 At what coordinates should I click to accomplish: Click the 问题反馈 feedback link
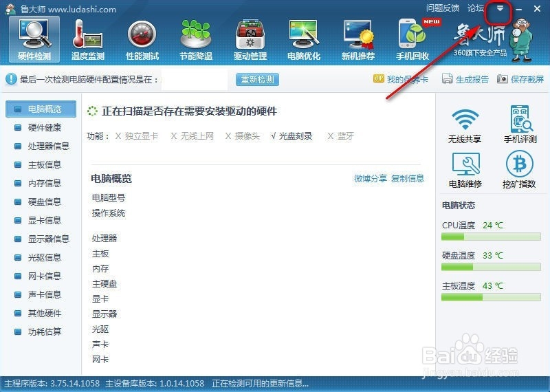443,8
